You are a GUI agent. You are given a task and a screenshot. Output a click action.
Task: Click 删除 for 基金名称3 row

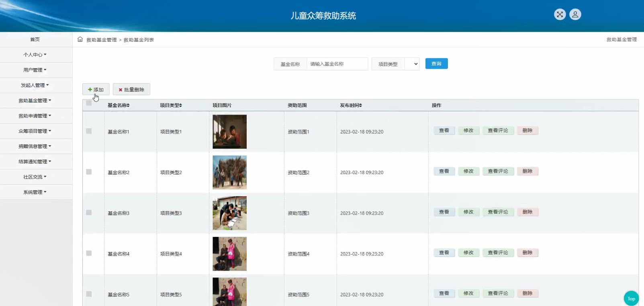527,212
